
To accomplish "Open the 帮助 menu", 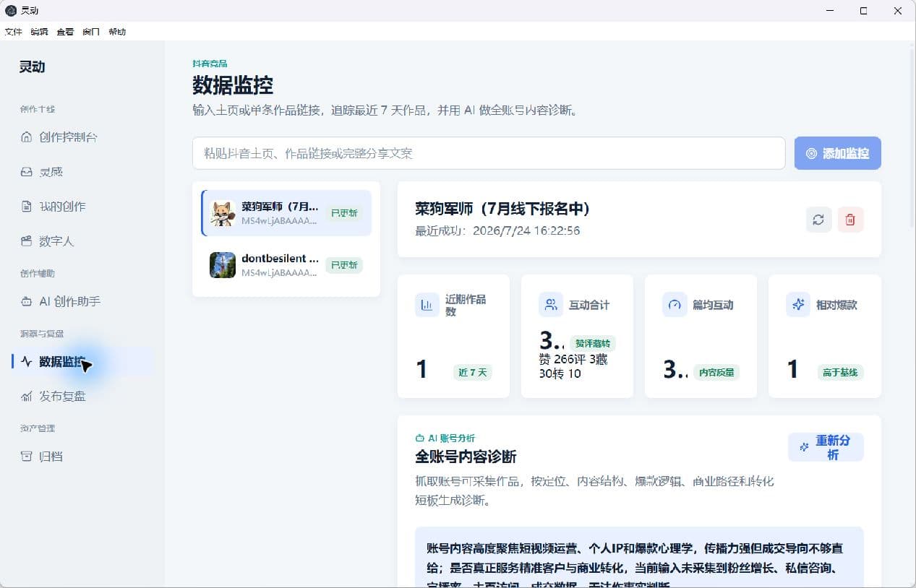I will 117,32.
